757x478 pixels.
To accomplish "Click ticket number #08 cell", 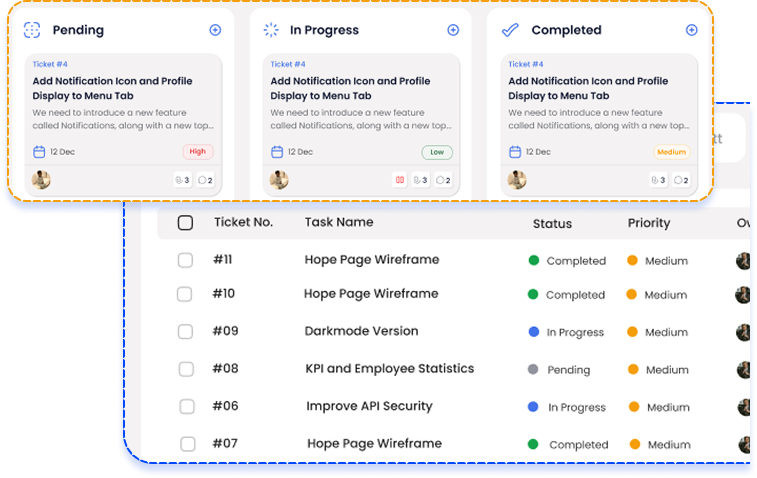I will coord(225,368).
